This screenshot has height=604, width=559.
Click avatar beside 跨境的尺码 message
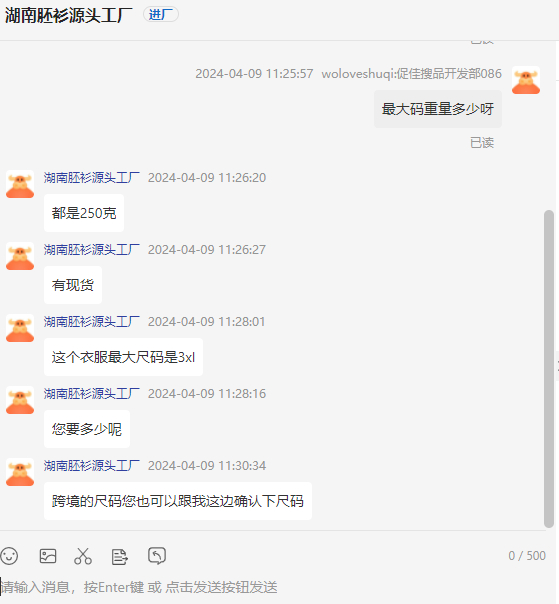click(x=20, y=472)
